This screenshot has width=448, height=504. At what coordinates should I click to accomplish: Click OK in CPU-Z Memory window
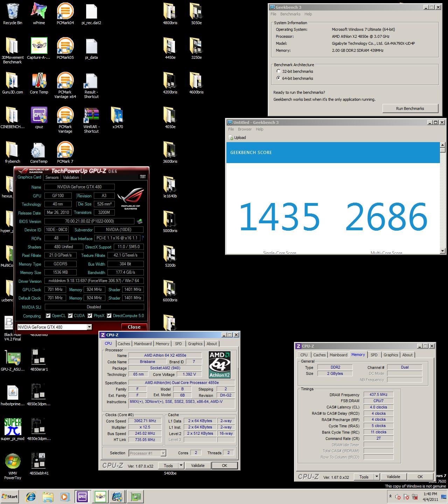click(x=420, y=477)
